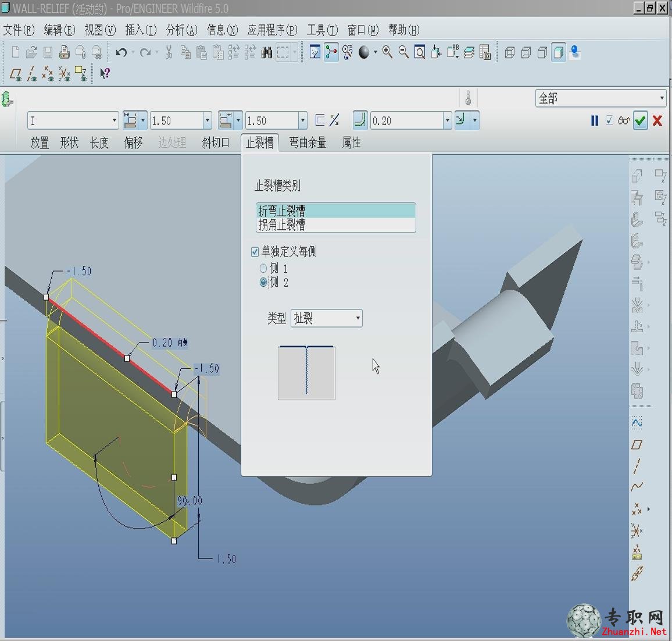The height and width of the screenshot is (641, 672).
Task: Click the datum axis tool in right toolbar
Action: [x=637, y=466]
